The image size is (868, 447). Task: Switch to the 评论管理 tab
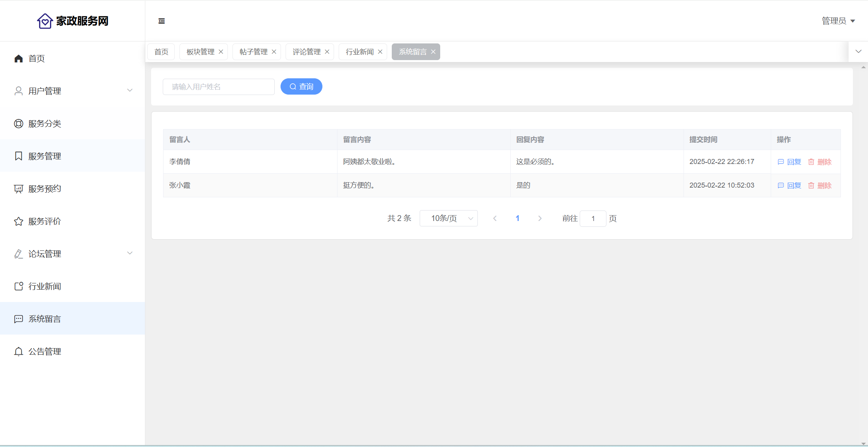[x=307, y=52]
